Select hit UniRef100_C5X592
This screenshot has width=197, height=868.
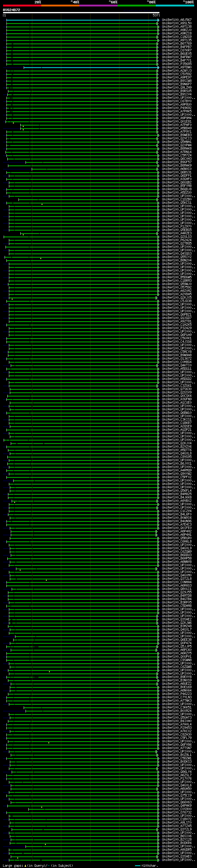click(x=177, y=74)
